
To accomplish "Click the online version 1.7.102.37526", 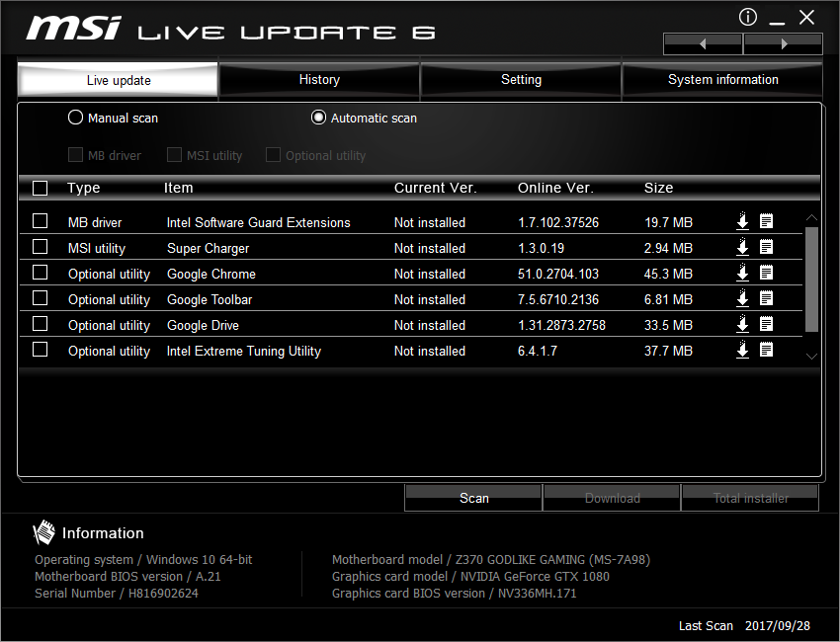I will pyautogui.click(x=558, y=223).
